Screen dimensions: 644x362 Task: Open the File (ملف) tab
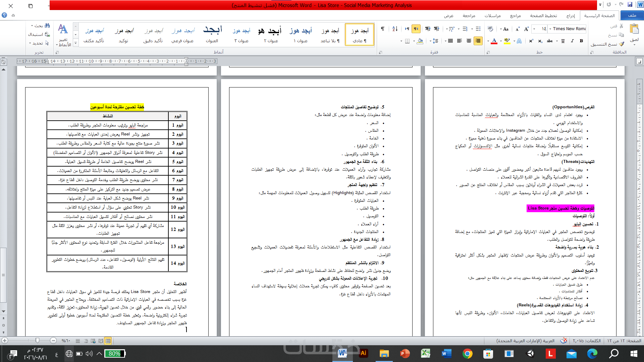point(632,15)
